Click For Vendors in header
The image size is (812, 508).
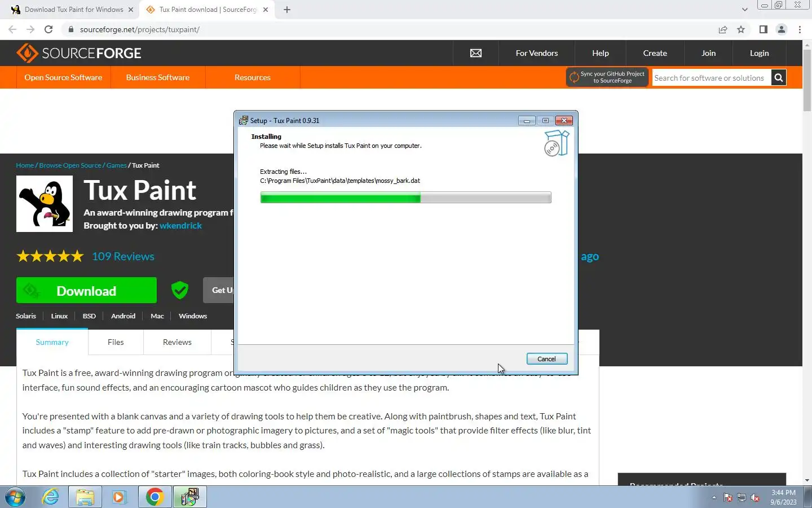pyautogui.click(x=537, y=53)
